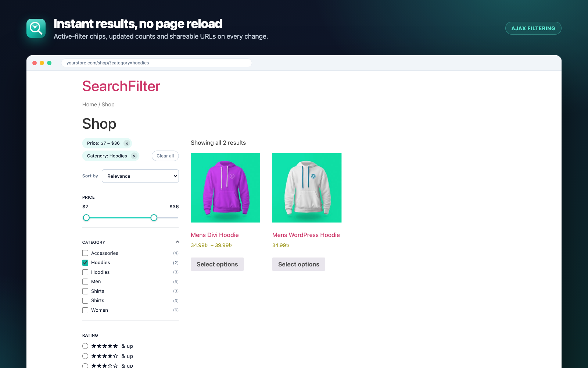The width and height of the screenshot is (588, 368).
Task: Click the 34.99৳ – 39.99৳ price text
Action: coord(211,245)
